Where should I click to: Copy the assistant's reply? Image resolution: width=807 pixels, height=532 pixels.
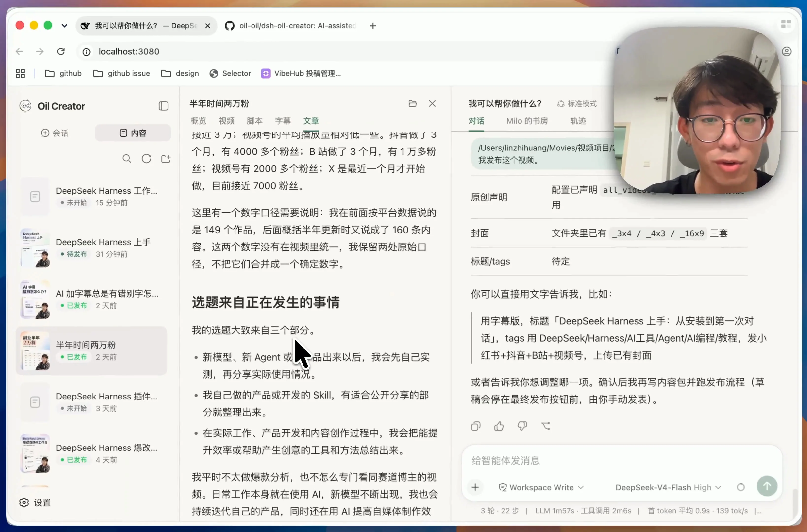(476, 426)
